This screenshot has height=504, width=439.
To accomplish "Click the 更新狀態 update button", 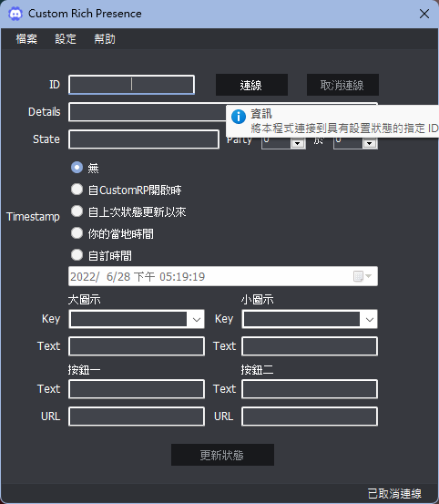I will pos(222,455).
